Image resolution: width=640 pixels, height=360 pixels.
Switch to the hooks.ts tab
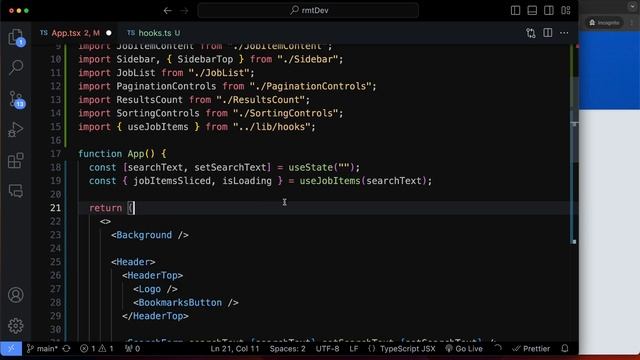click(x=154, y=33)
